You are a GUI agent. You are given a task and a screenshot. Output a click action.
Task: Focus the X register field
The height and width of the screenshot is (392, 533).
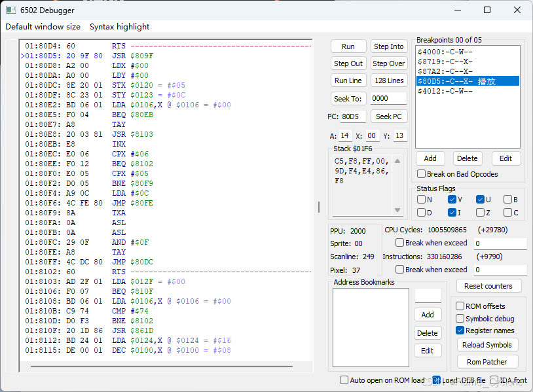point(372,136)
